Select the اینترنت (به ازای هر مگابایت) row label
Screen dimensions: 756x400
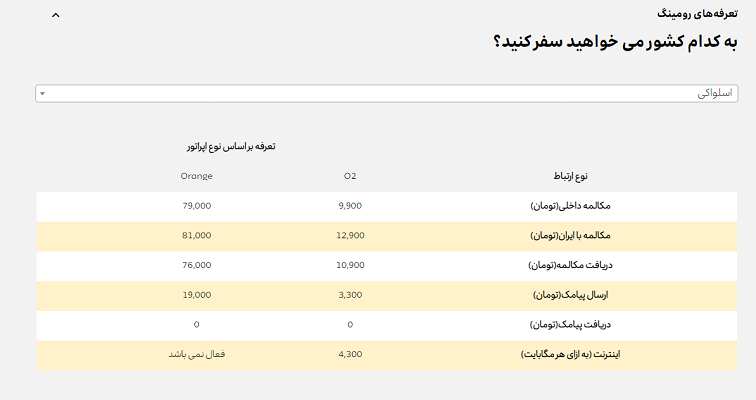(x=570, y=354)
